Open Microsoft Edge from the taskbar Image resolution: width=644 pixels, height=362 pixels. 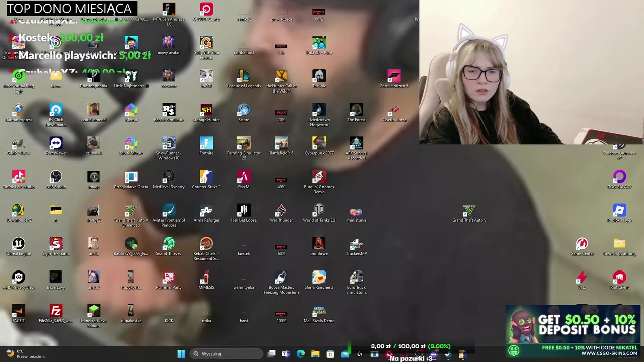[301, 354]
